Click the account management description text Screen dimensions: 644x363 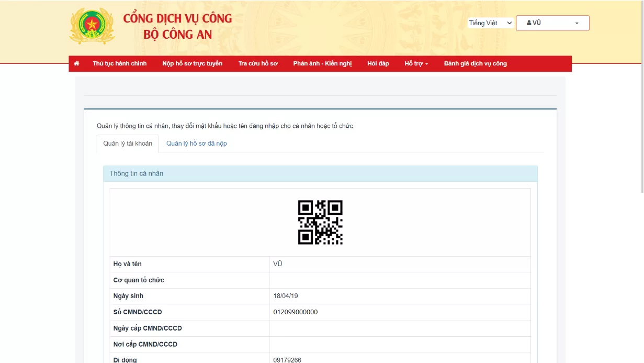point(225,126)
